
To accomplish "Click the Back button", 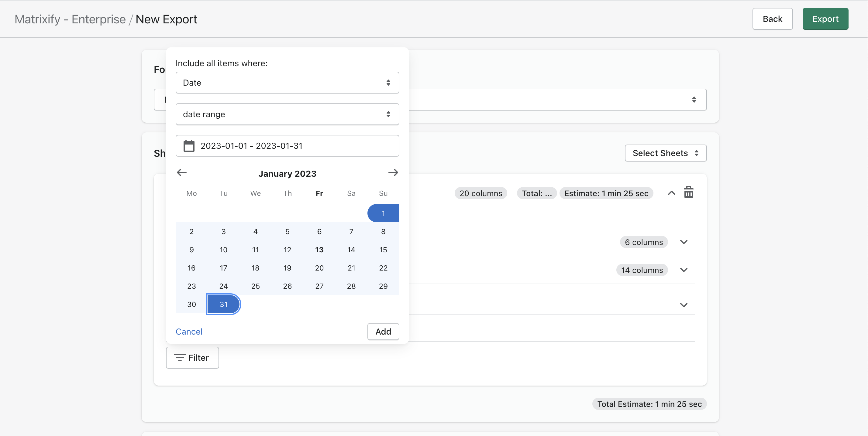I will tap(772, 19).
